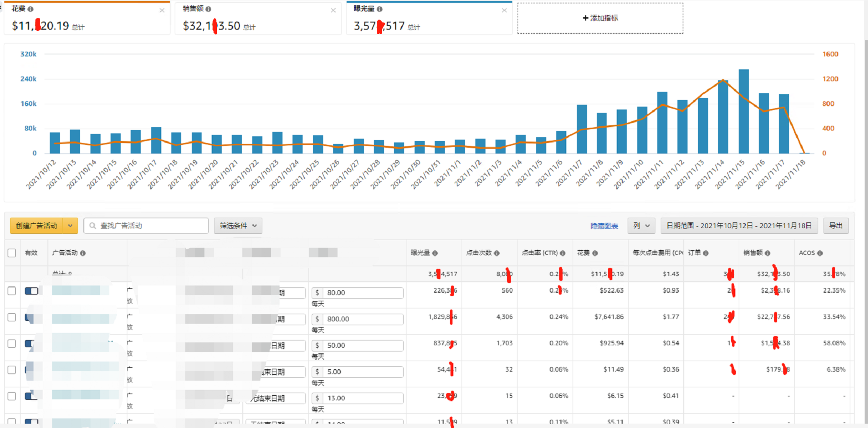Show info for the 点击率 (CTR) column header
Image resolution: width=868 pixels, height=428 pixels.
click(x=563, y=253)
